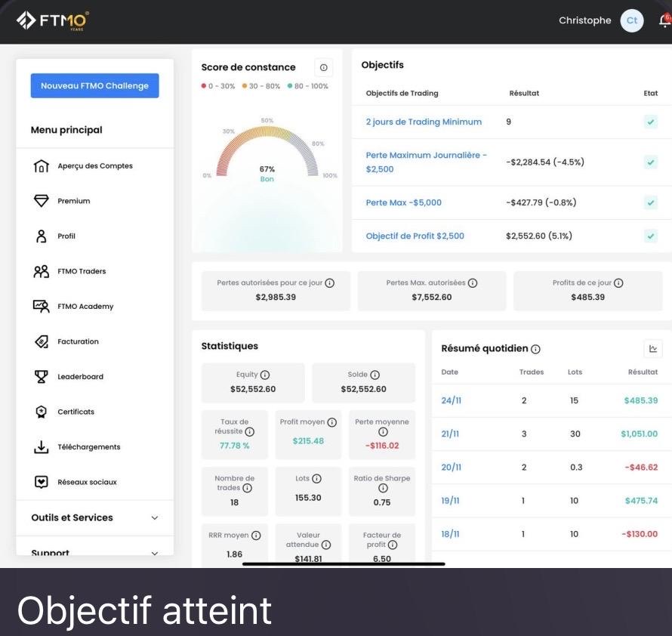This screenshot has height=636, width=672.
Task: Click checkmark for Perte Maximum Journalière
Action: (651, 162)
